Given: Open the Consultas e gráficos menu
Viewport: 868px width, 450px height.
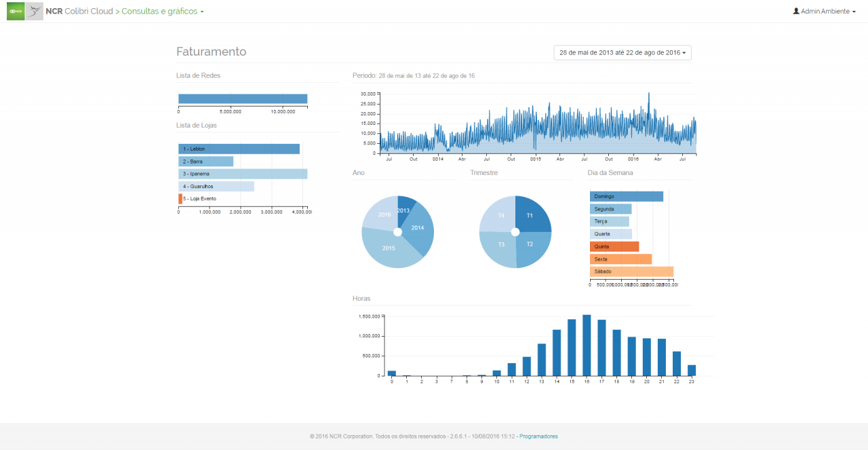Looking at the screenshot, I should coord(163,12).
